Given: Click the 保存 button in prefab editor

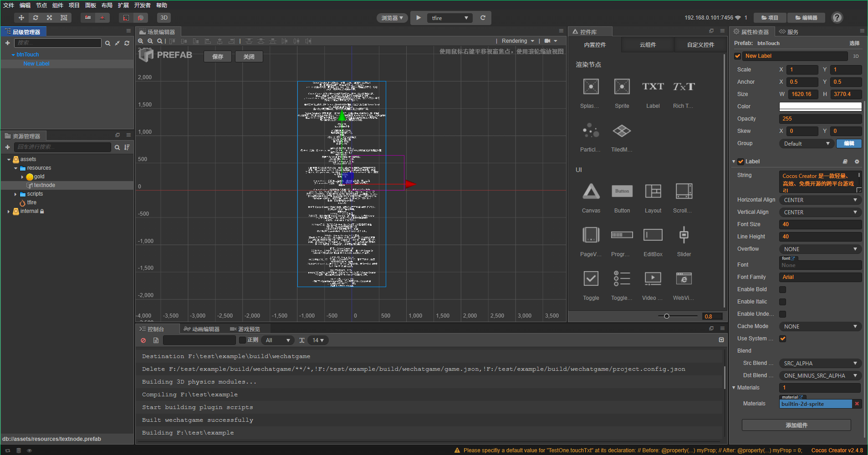Looking at the screenshot, I should pyautogui.click(x=218, y=57).
